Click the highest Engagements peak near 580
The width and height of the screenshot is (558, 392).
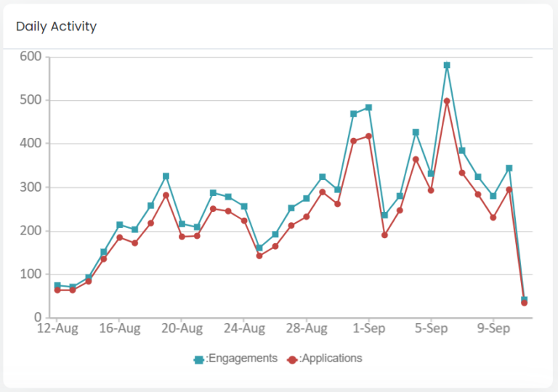click(447, 65)
